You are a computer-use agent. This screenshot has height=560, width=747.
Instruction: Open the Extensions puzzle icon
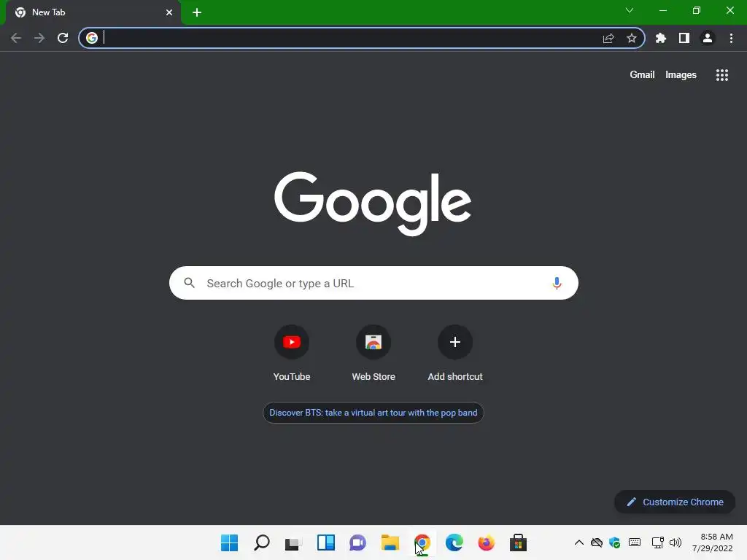coord(661,38)
